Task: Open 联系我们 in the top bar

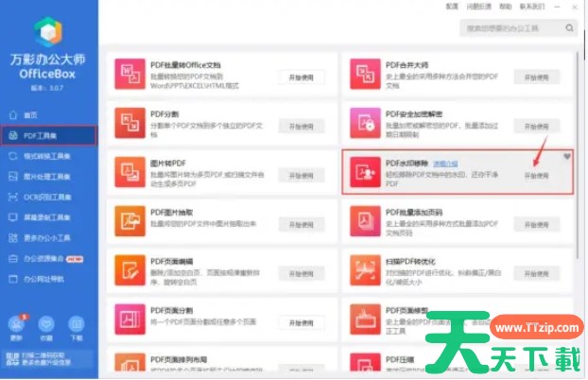Action: pos(532,7)
